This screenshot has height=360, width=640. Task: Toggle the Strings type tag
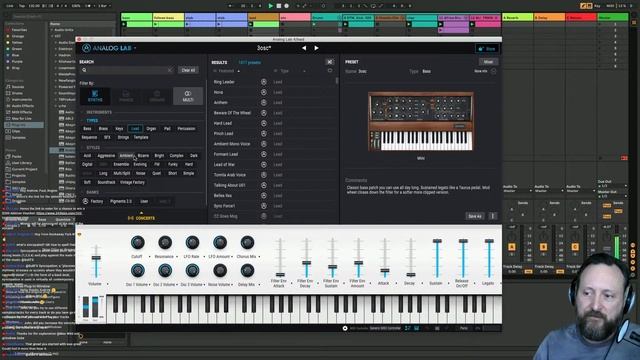(x=123, y=137)
